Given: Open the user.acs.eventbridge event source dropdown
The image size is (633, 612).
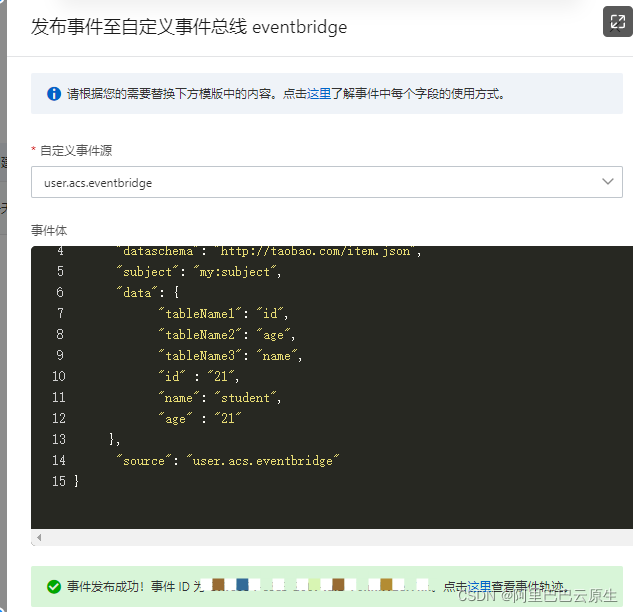Looking at the screenshot, I should 327,182.
